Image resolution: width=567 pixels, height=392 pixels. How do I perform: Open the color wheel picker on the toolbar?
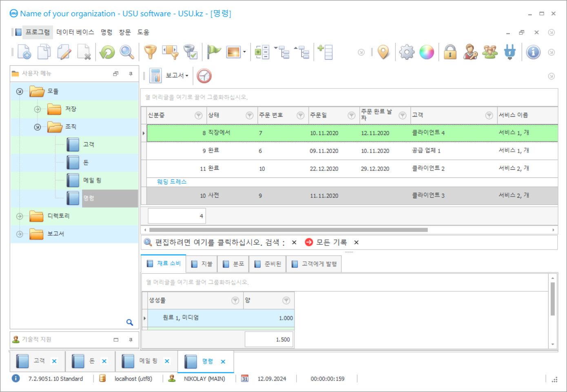pyautogui.click(x=427, y=52)
